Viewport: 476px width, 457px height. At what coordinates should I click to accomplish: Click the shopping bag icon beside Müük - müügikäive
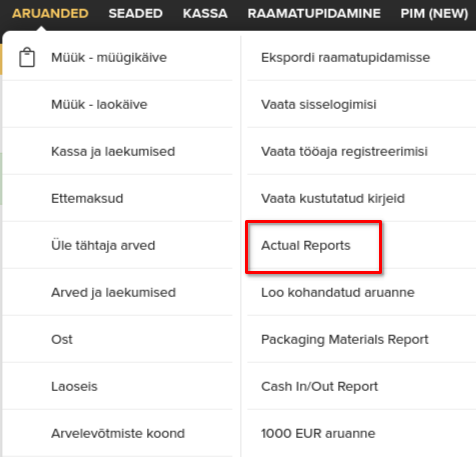click(x=27, y=58)
